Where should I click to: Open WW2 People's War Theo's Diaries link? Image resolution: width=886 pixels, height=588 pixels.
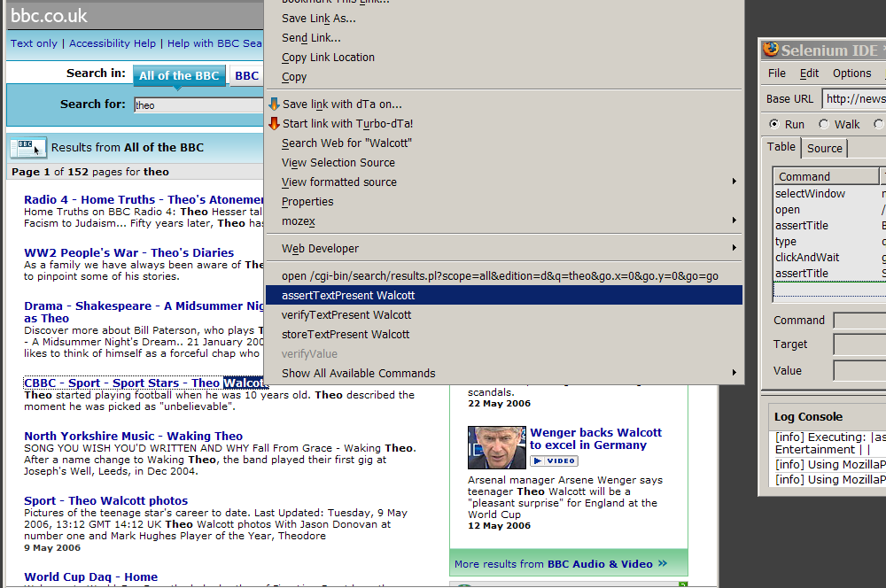[x=128, y=252]
